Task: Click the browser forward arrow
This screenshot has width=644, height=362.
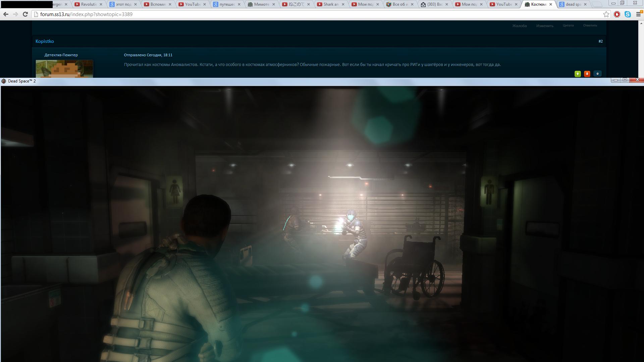Action: pos(15,14)
